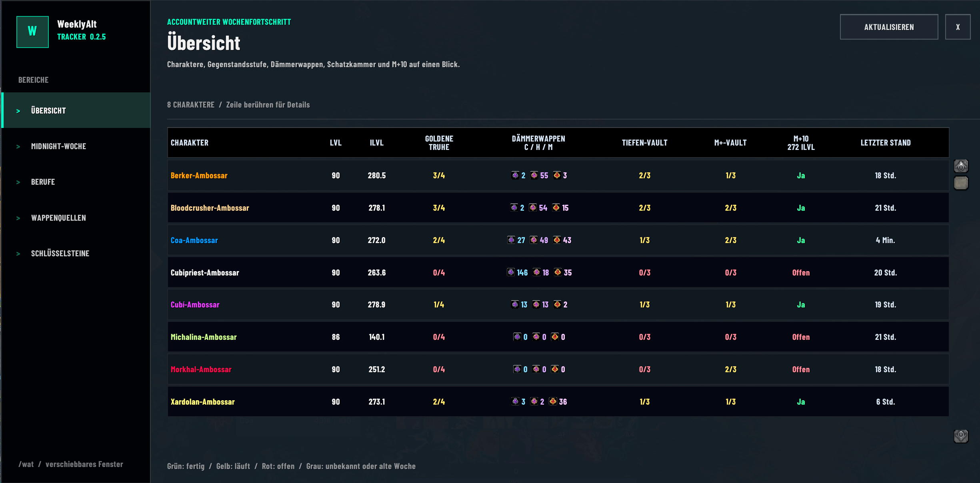Click Coa-Ambossar's red mythic crest icon

point(557,240)
